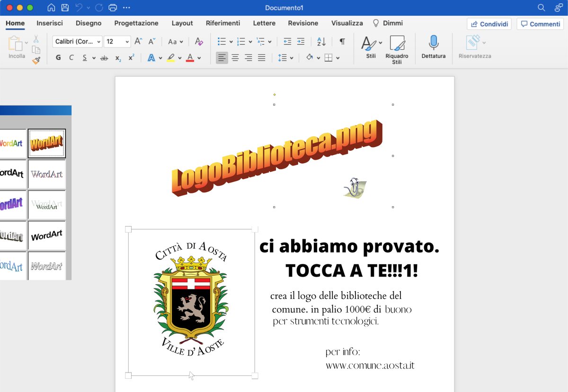Toggle superscript formatting
The image size is (568, 392).
click(132, 58)
